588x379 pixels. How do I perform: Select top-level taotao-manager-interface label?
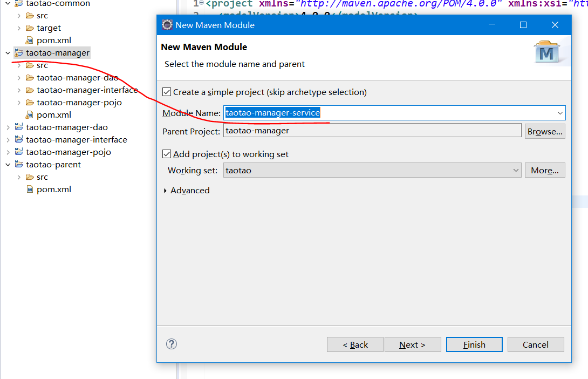point(77,140)
